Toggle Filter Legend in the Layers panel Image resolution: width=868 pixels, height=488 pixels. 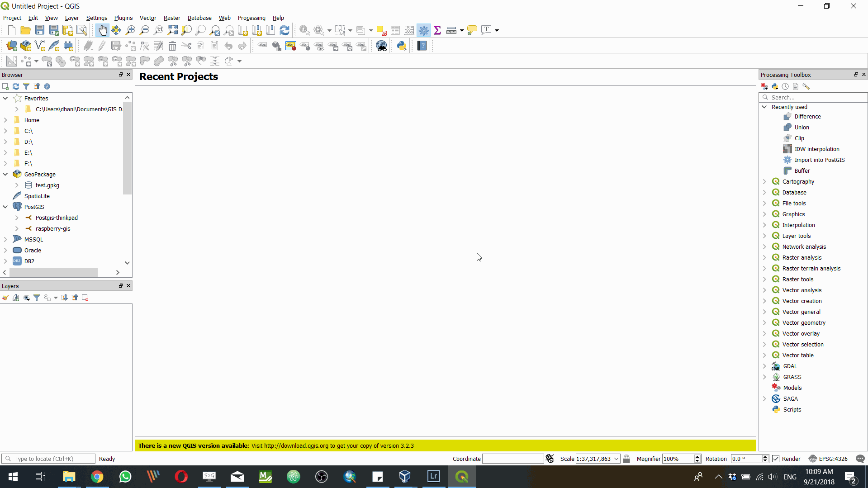(x=37, y=298)
